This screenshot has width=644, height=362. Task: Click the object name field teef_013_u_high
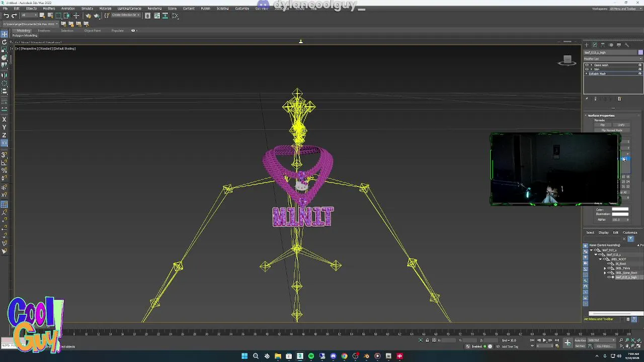tap(610, 52)
